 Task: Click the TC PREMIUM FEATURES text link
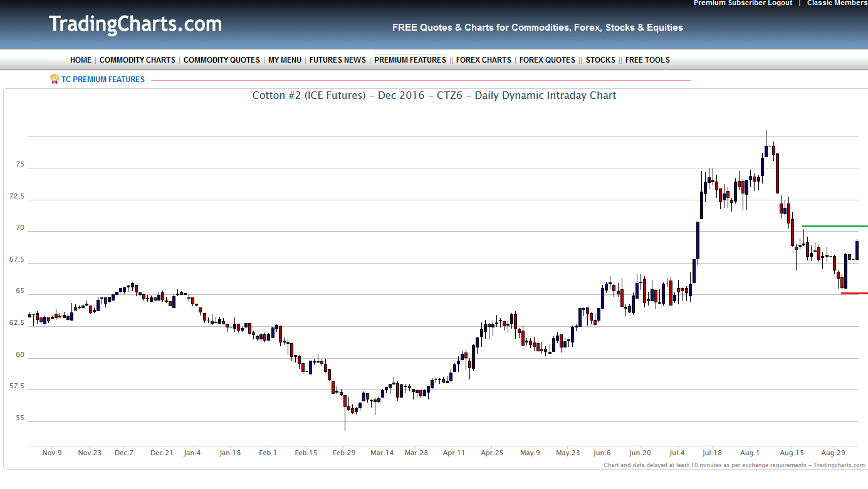[x=103, y=80]
